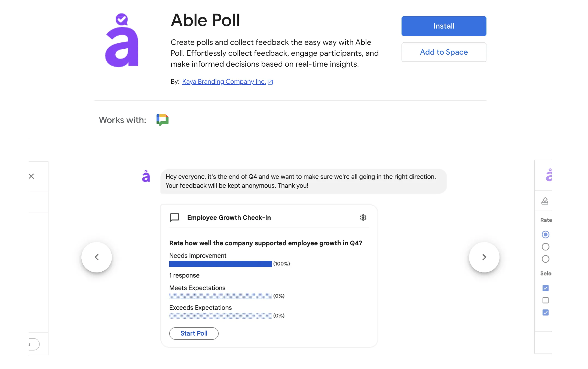588x369 pixels.
Task: Click the left navigation arrow button
Action: 97,257
